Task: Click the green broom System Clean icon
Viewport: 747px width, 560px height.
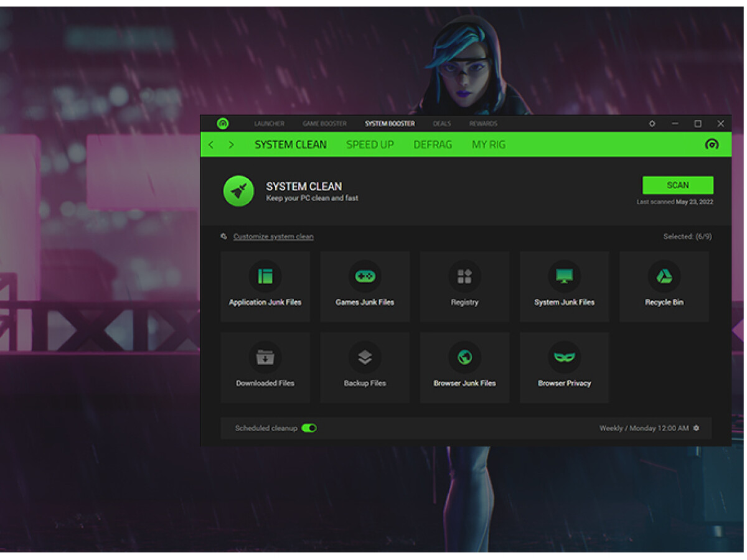Action: (238, 191)
